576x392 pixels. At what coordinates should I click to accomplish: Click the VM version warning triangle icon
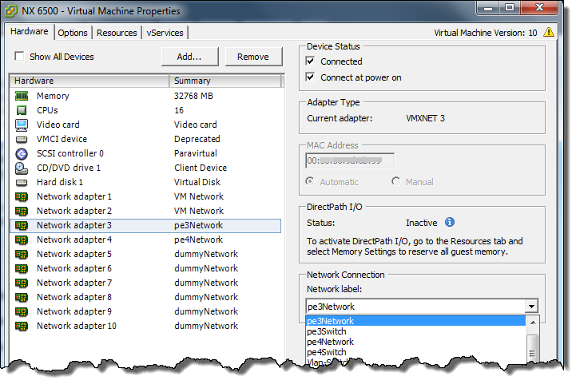549,32
